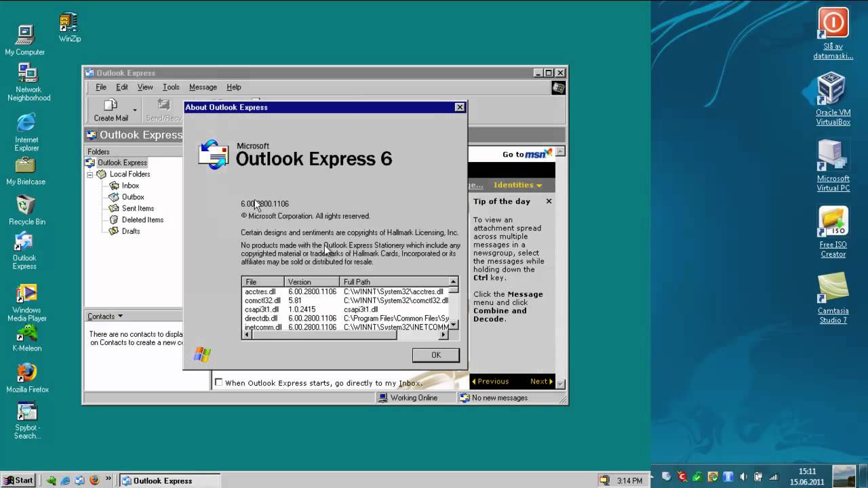Click file list right scroll arrow
This screenshot has height=488, width=868.
pyautogui.click(x=444, y=335)
